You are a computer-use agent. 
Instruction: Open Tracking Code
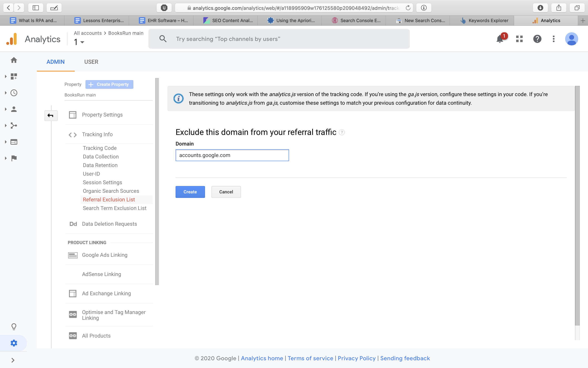(100, 148)
